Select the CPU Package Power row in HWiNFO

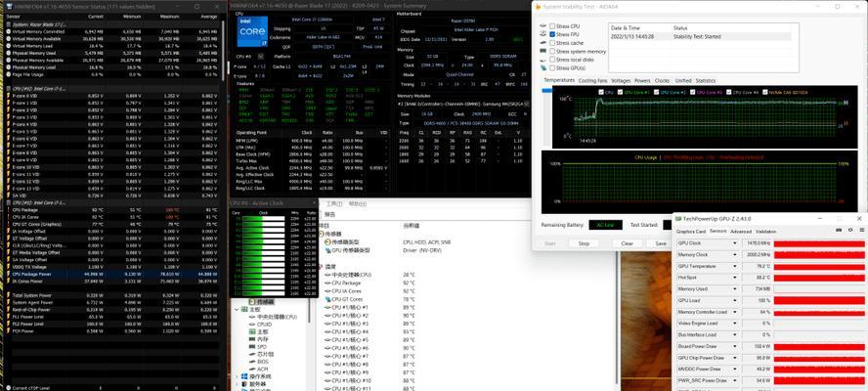pos(112,274)
